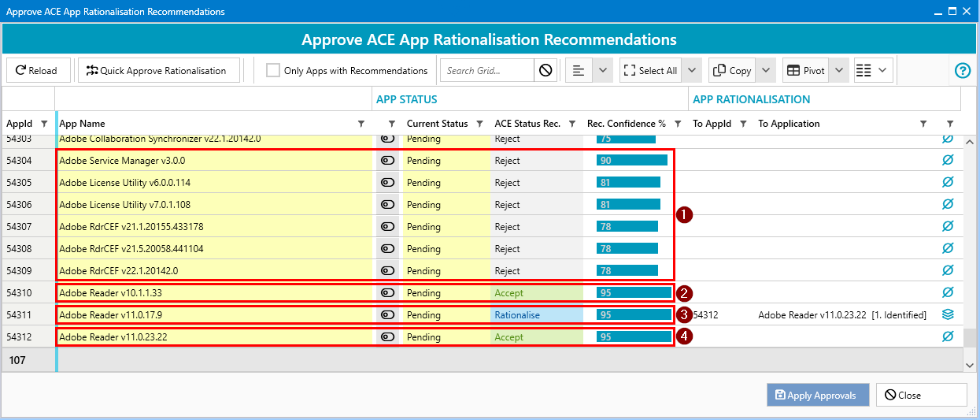Open dropdown next to alignment icon

click(x=602, y=70)
